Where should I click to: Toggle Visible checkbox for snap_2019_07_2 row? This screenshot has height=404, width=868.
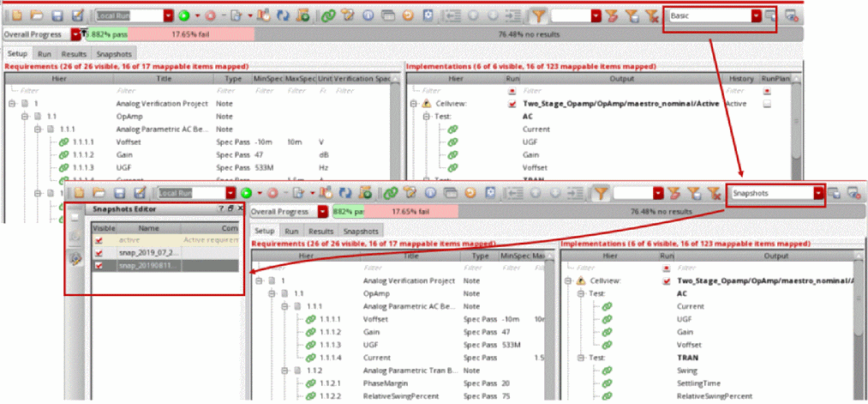[99, 253]
